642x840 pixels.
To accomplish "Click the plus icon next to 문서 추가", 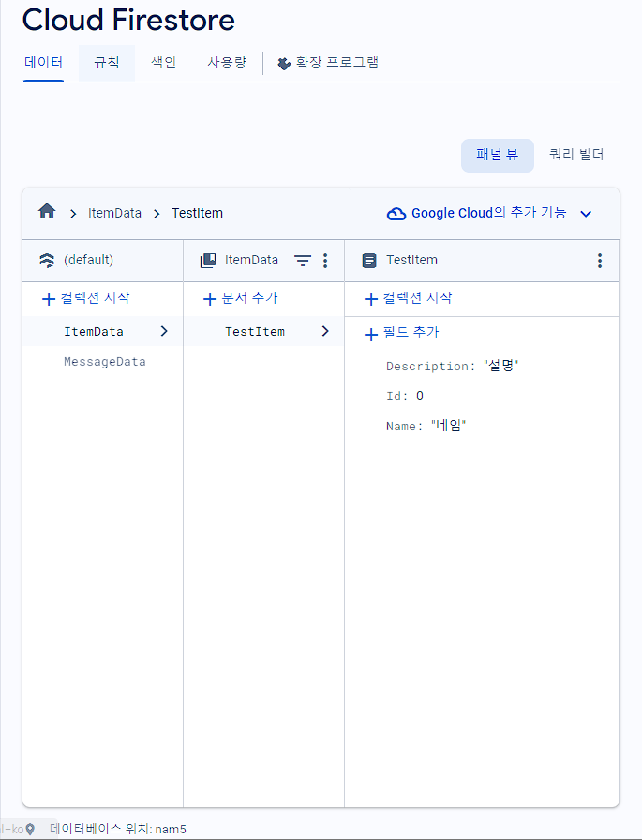I will pos(210,299).
